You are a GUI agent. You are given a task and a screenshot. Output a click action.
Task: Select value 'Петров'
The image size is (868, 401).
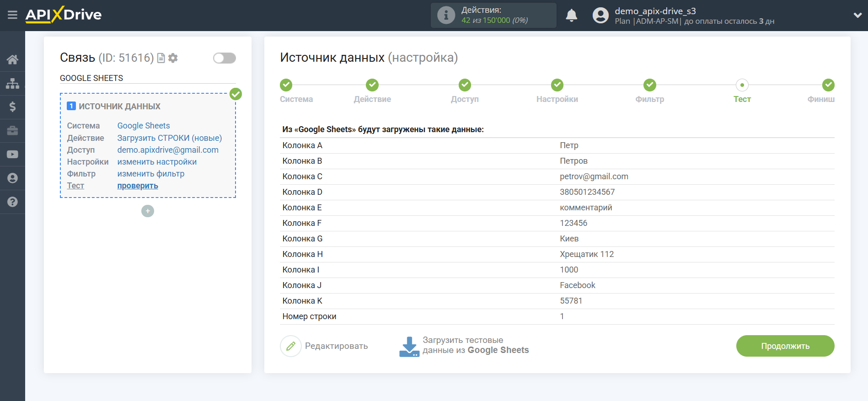click(573, 161)
